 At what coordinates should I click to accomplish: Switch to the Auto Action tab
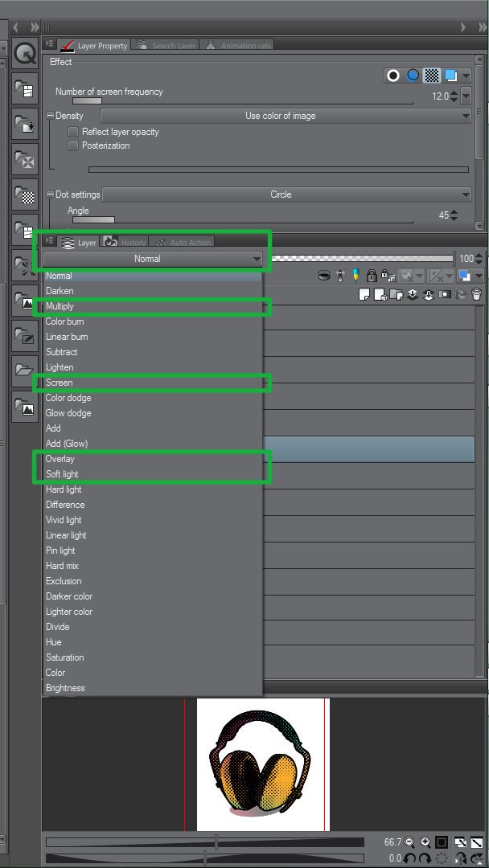pos(183,243)
